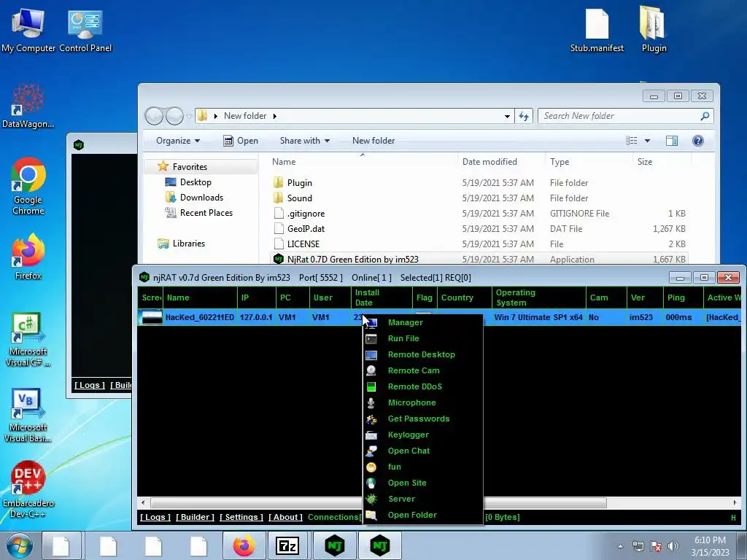Click first NJ icon in taskbar

[x=334, y=545]
